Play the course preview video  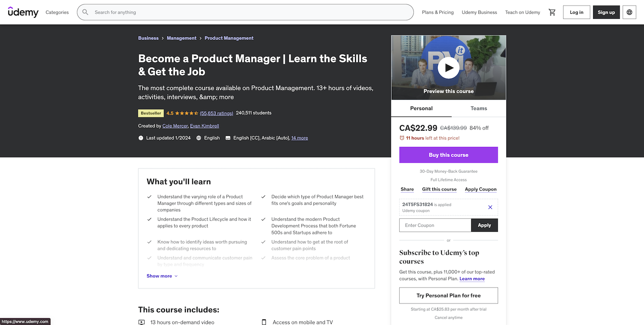tap(449, 67)
